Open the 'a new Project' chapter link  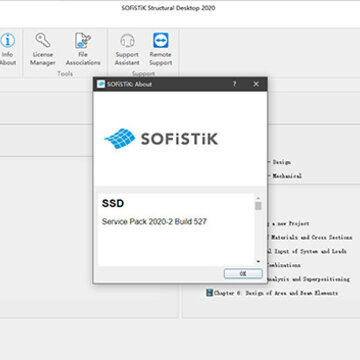[x=288, y=223]
